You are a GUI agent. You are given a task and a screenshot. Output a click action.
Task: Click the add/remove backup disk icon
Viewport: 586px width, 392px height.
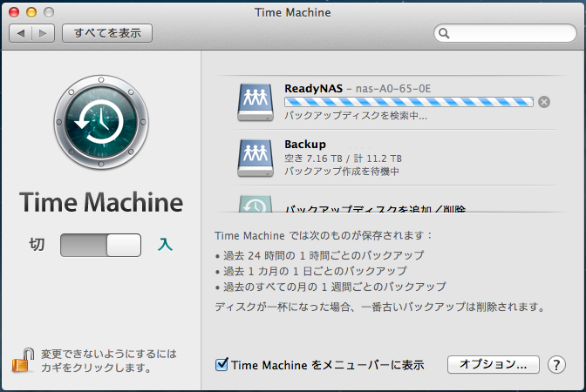(x=256, y=205)
